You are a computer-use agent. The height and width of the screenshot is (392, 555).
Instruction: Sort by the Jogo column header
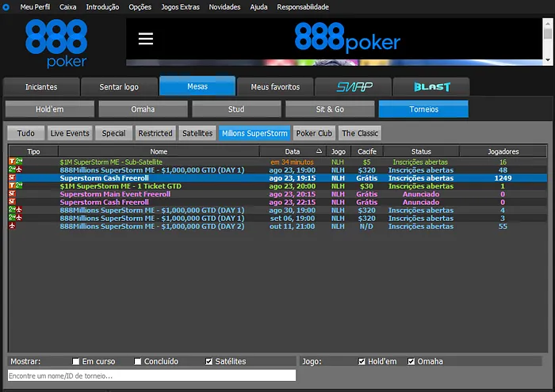[x=339, y=151]
